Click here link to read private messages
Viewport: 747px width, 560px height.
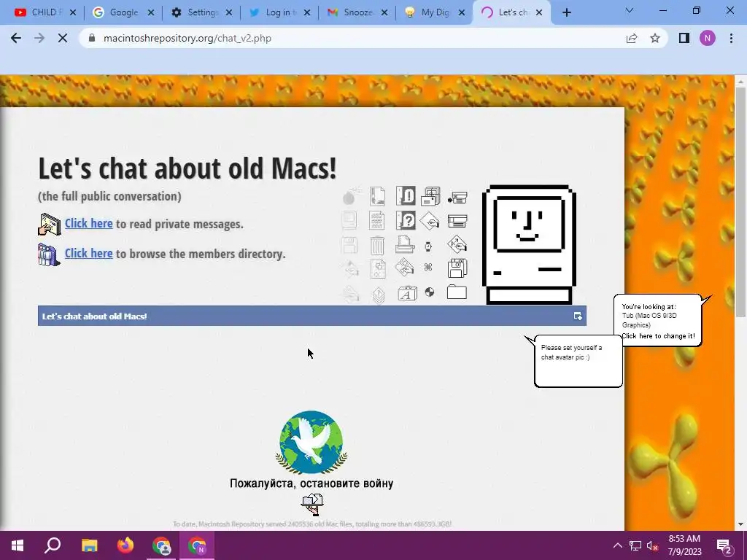[x=88, y=223]
